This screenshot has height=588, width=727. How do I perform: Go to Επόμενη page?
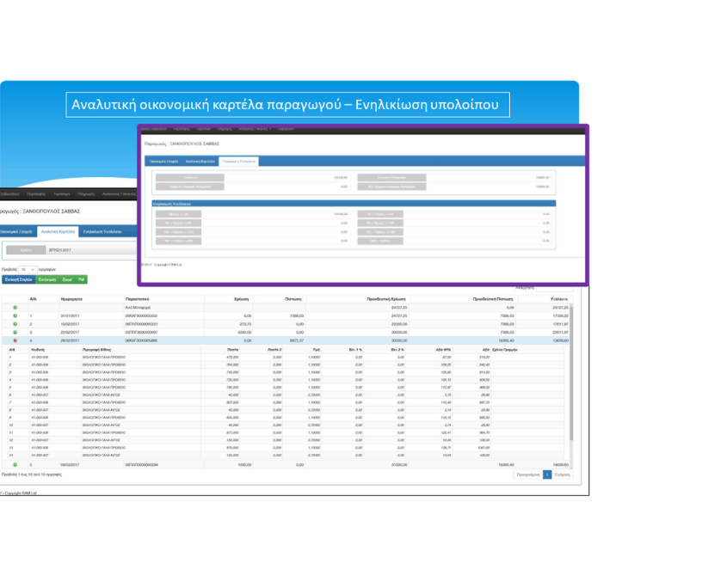click(562, 475)
